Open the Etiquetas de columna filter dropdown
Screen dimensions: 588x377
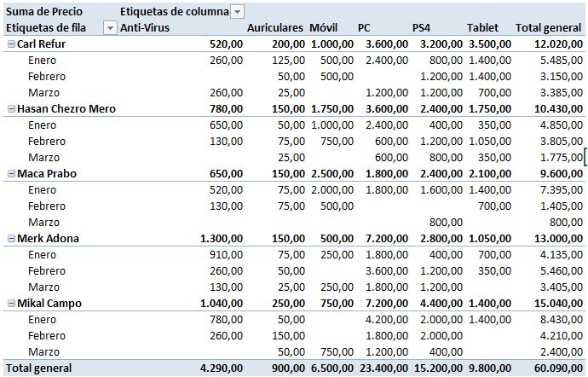click(237, 12)
